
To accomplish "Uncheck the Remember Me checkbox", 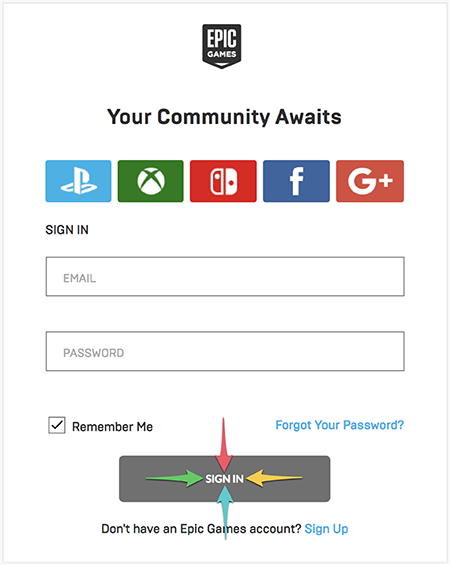I will [57, 425].
